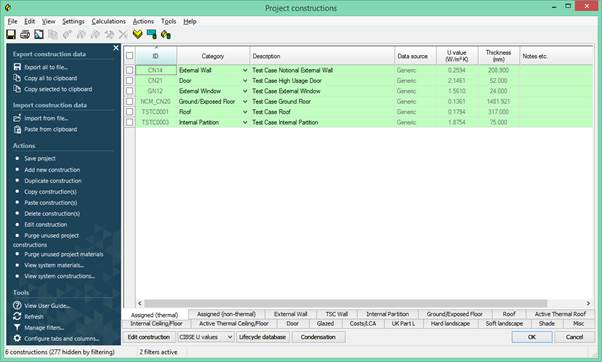Click the Print icon in toolbar
This screenshot has height=362, width=602.
pos(25,35)
